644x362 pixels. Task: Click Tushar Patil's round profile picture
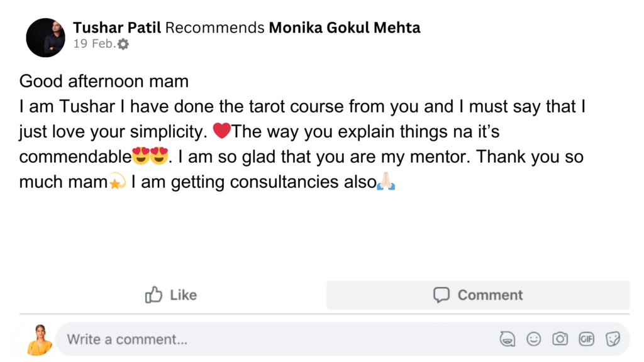pos(46,38)
